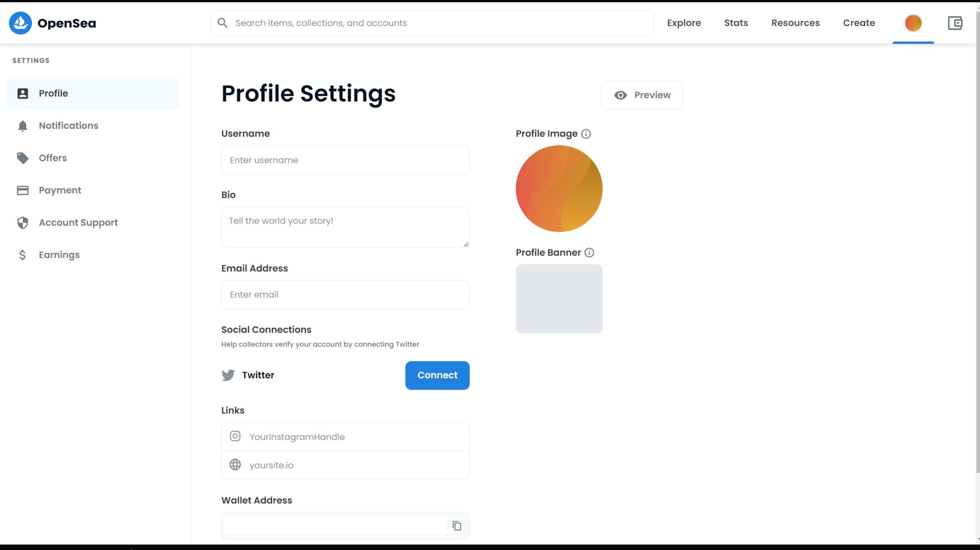Viewport: 980px width, 550px height.
Task: Open the Stats navigation menu
Action: 736,23
